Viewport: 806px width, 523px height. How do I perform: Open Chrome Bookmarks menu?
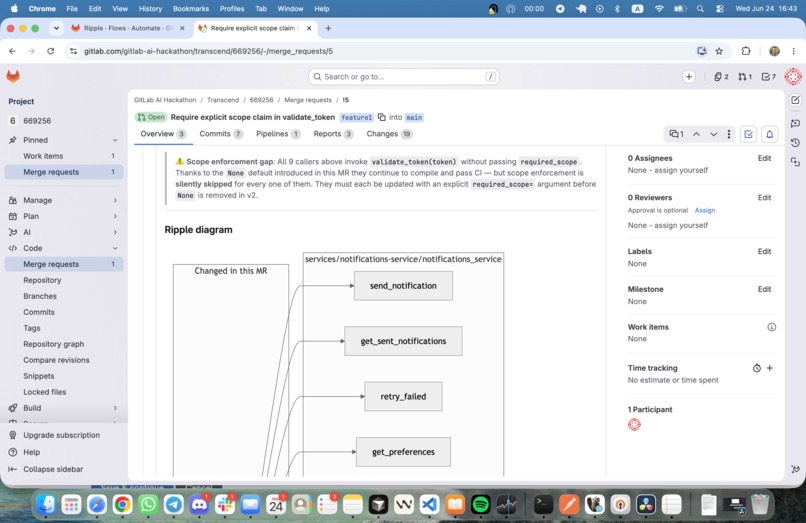click(191, 9)
